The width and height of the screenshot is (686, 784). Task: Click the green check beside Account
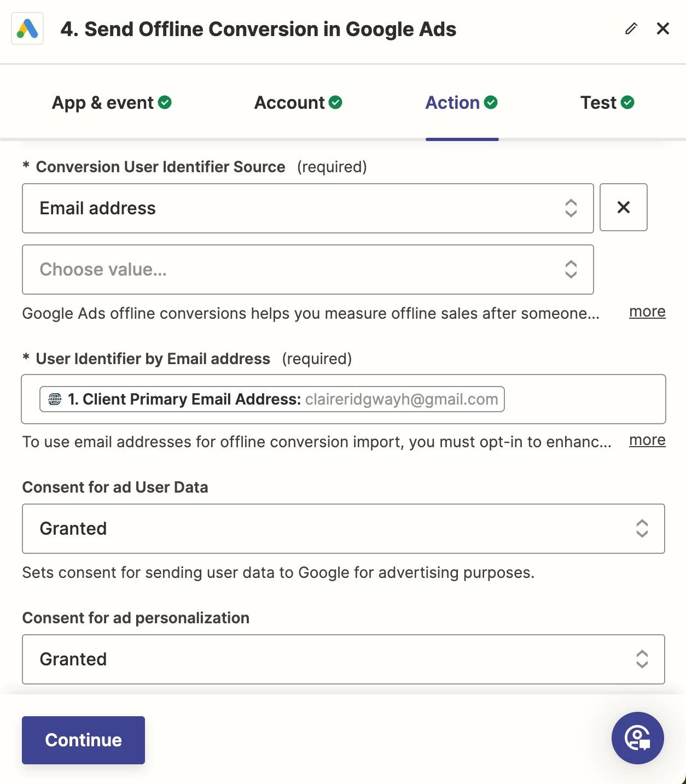click(x=336, y=102)
